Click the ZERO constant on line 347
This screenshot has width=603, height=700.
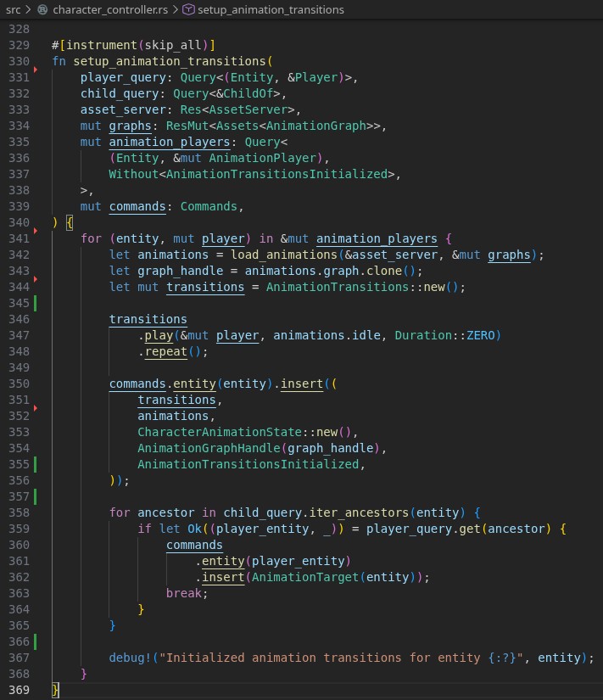(481, 335)
